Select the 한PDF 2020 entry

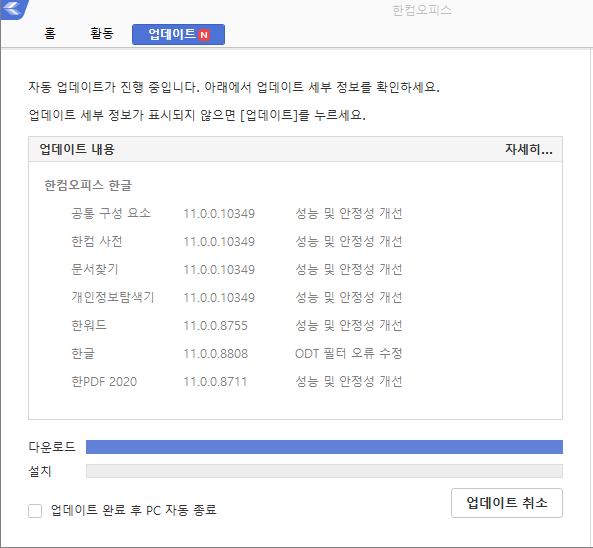coord(104,381)
